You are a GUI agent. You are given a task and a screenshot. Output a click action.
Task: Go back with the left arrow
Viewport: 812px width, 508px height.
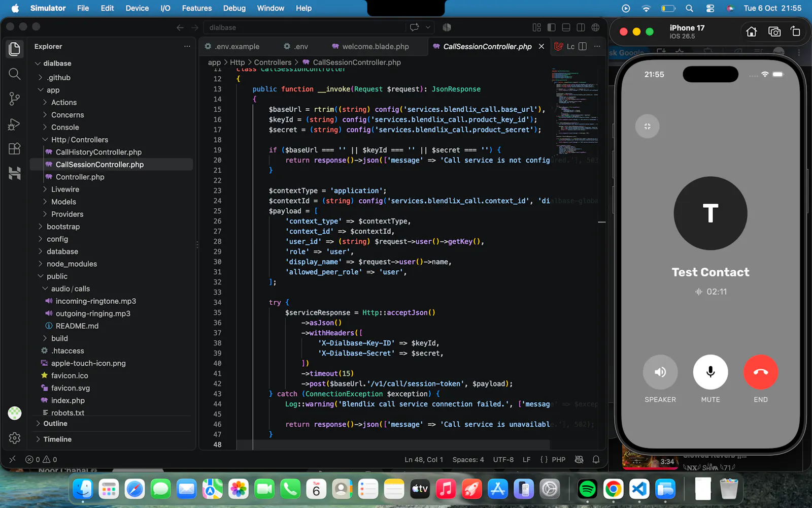pos(180,27)
